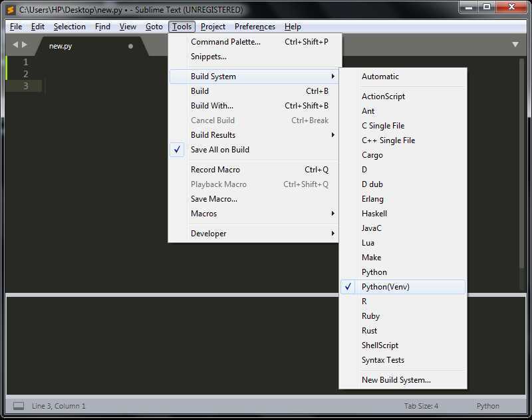
Task: Open Snippets... from Tools menu
Action: tap(253, 57)
